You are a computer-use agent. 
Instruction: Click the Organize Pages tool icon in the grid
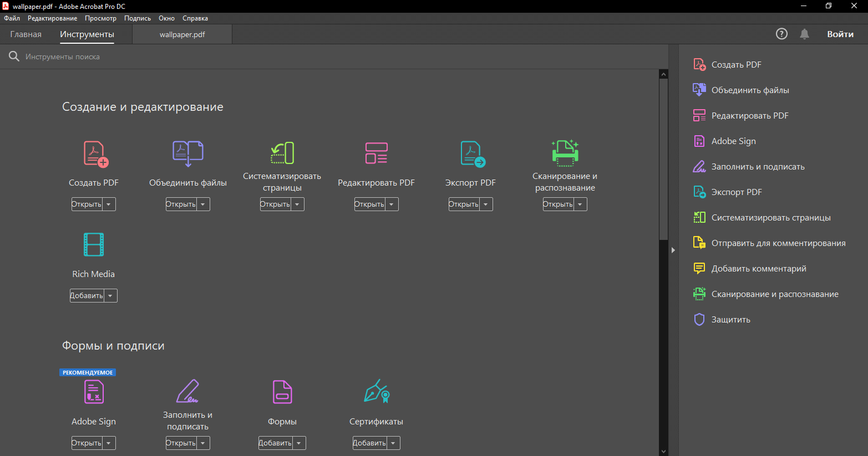pos(282,153)
